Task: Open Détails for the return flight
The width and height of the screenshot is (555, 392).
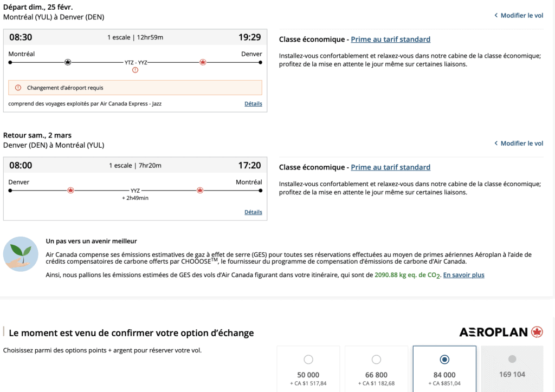Action: pyautogui.click(x=253, y=212)
